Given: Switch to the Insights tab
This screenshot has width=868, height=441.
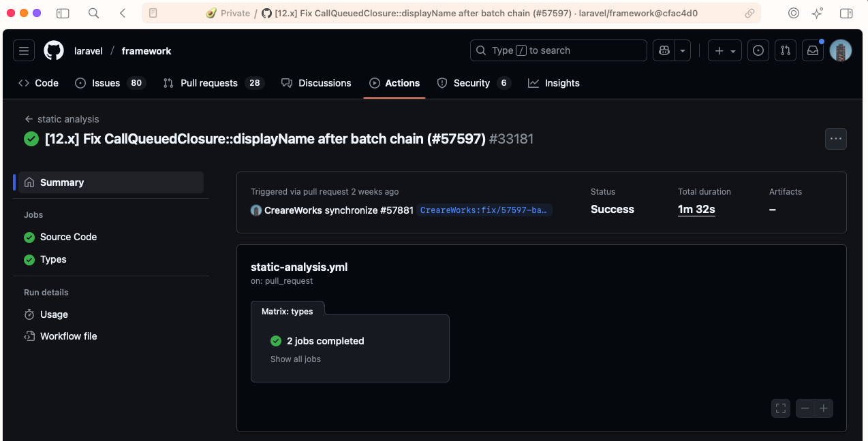Looking at the screenshot, I should 554,83.
